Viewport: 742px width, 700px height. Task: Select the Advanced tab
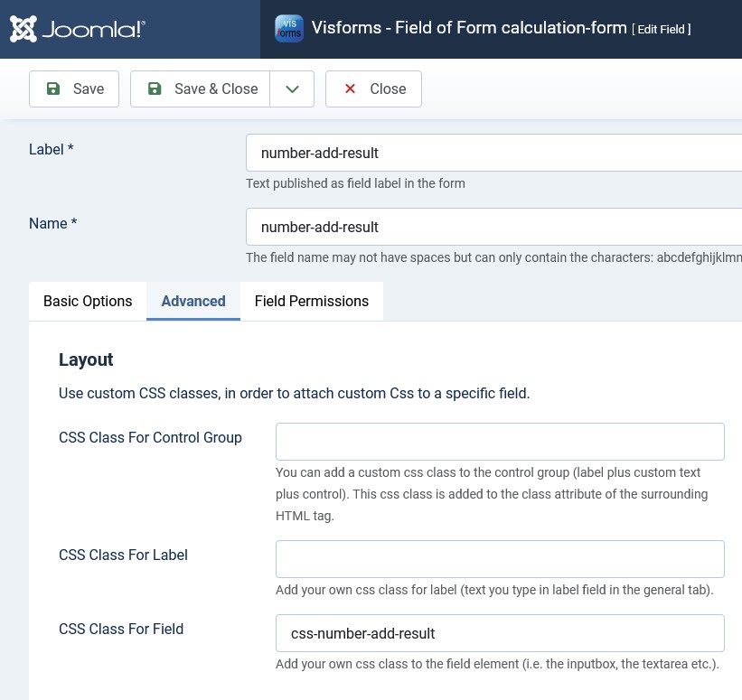point(193,302)
